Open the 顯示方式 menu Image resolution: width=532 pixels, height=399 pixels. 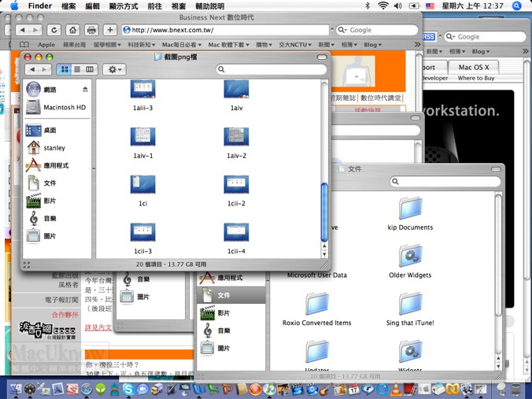coord(124,6)
